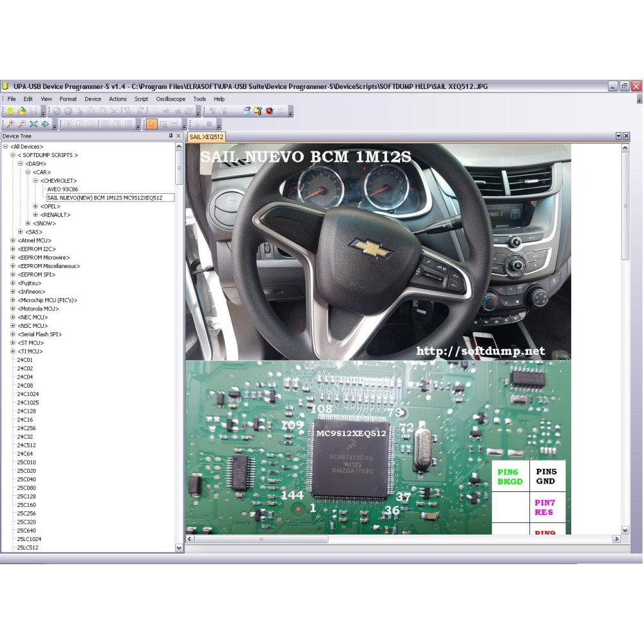
Task: Open a file with the folder icon
Action: pyautogui.click(x=22, y=111)
